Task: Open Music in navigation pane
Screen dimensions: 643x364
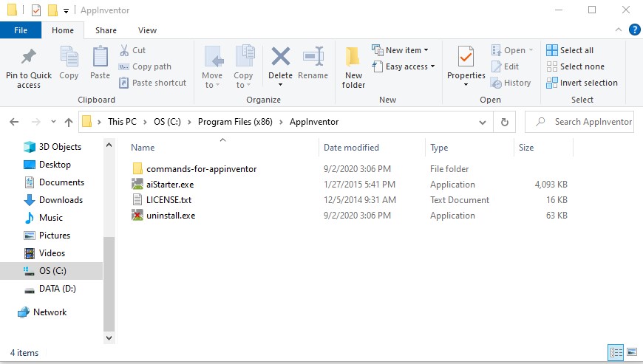Action: [x=50, y=217]
